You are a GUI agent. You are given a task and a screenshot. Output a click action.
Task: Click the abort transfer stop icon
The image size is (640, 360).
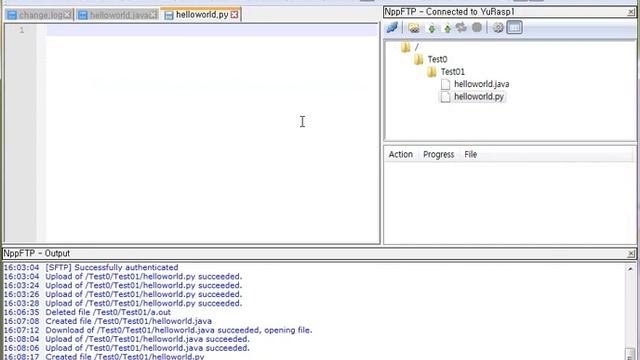477,27
